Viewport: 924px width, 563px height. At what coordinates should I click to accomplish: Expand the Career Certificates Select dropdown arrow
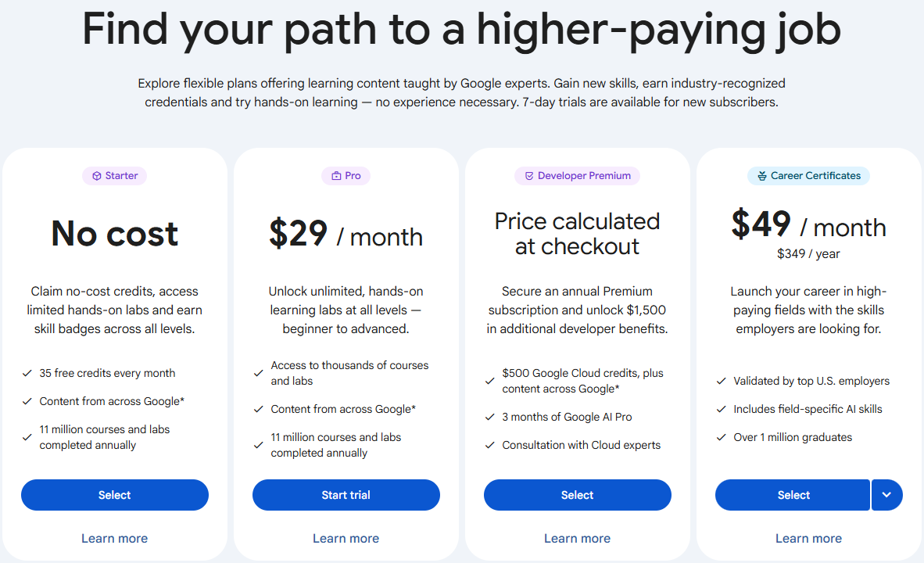coord(886,495)
